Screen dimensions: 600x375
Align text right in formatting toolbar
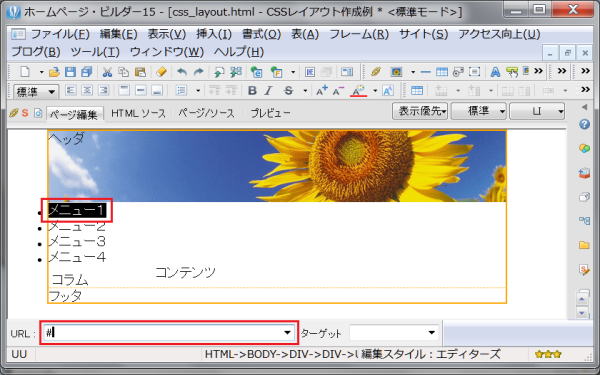[x=103, y=91]
